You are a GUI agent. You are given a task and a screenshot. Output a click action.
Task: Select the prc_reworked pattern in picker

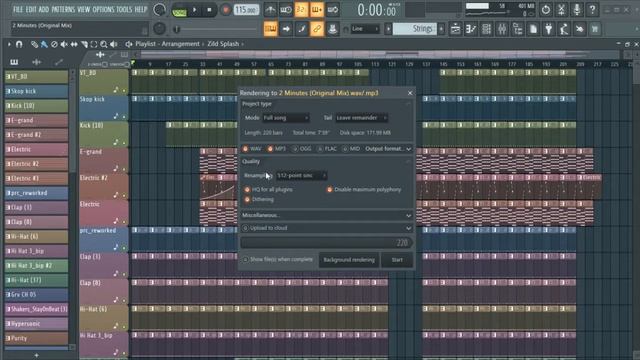tap(36, 193)
